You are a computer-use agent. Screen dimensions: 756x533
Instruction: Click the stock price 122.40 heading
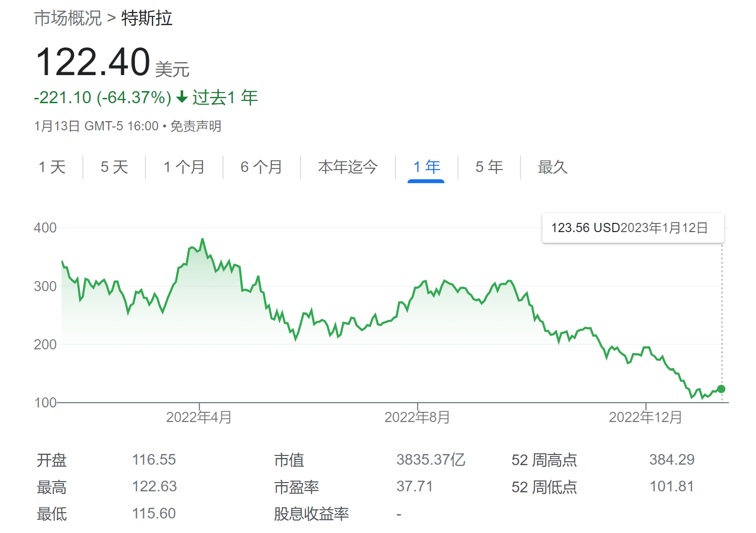(x=94, y=62)
